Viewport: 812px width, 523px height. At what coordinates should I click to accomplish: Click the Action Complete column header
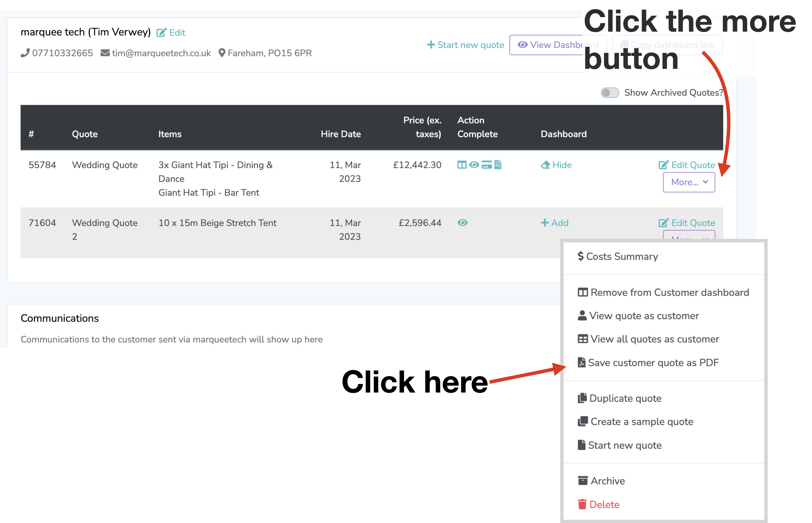coord(477,127)
